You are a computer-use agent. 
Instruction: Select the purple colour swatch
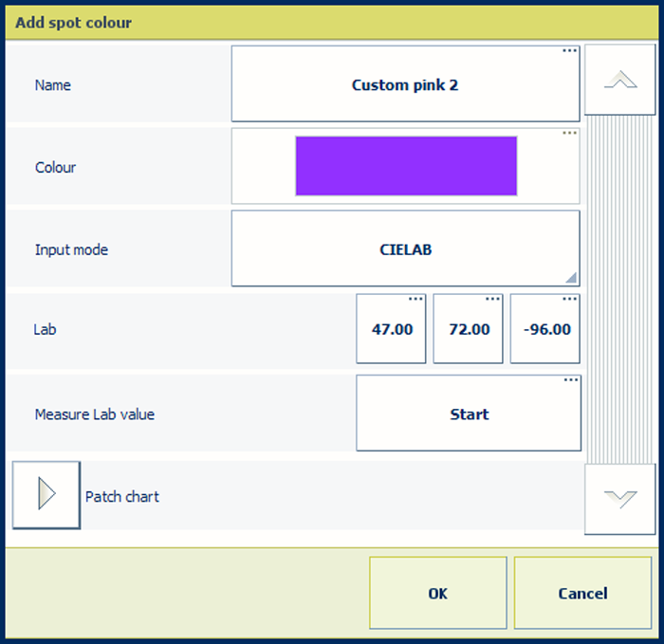coord(406,166)
